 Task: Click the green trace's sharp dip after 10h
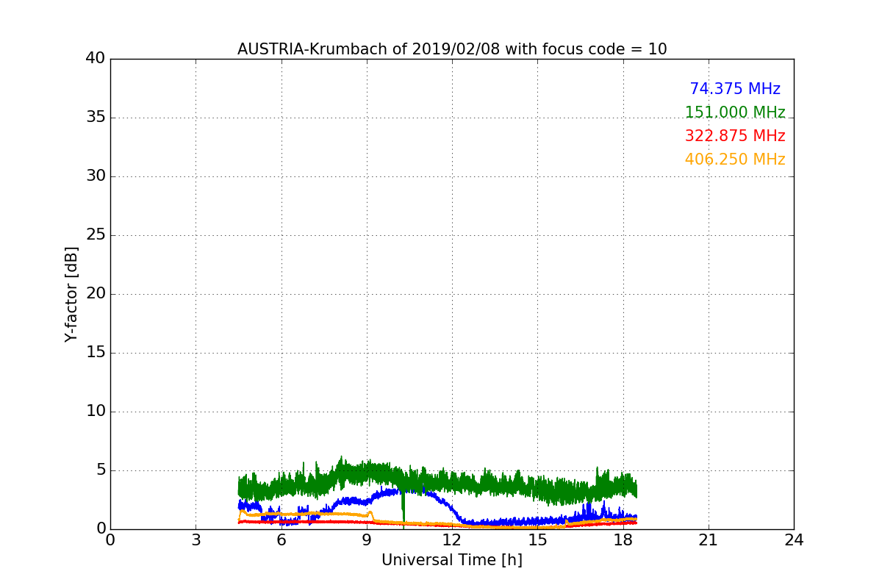click(x=403, y=507)
